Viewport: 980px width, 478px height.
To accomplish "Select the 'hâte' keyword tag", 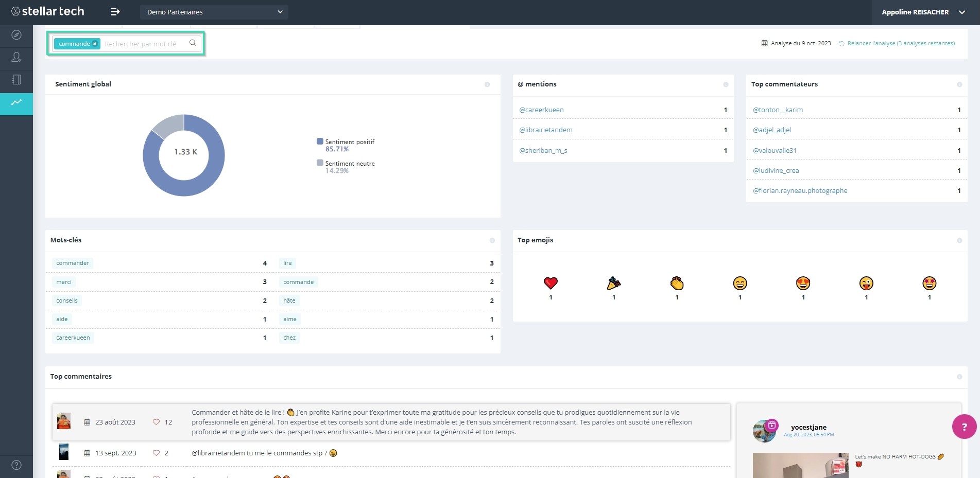I will click(289, 300).
